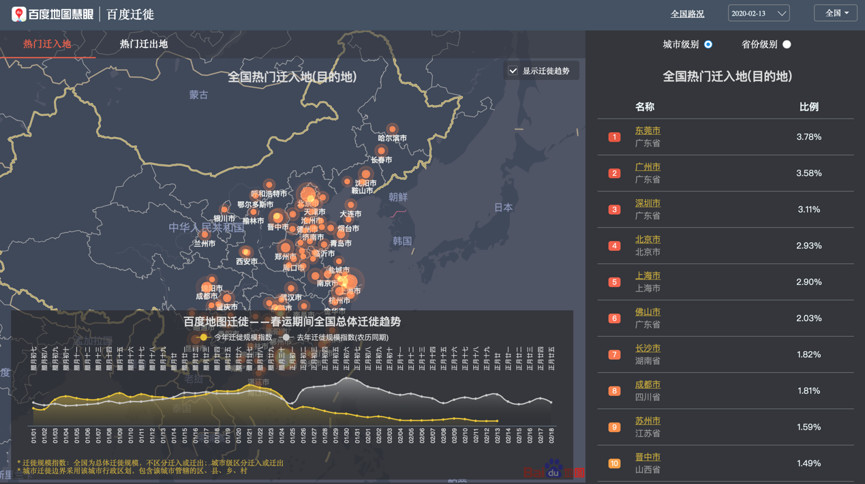Click the Baidu Map Huiyan logo icon
Screen dimensions: 865x484
tap(19, 14)
